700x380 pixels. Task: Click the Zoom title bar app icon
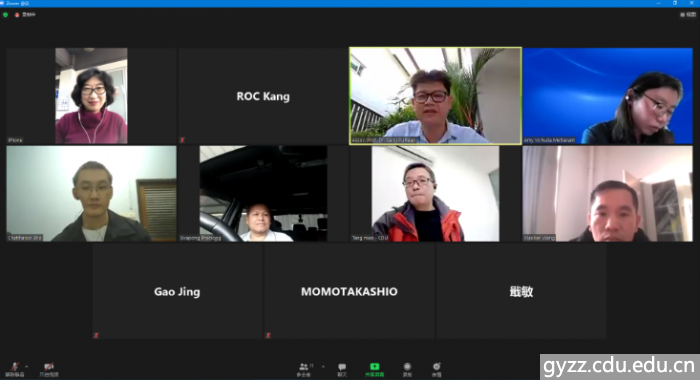coord(2,3)
